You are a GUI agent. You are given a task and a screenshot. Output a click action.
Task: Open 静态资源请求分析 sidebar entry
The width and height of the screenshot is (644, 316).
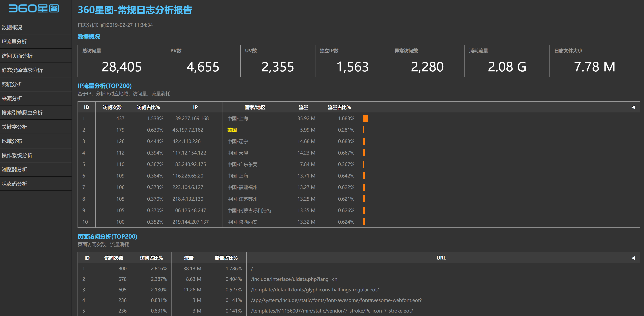[x=36, y=70]
